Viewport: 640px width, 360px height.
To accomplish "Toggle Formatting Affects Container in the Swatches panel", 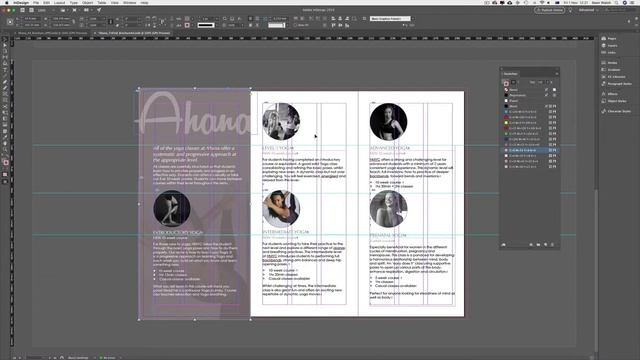I will click(x=513, y=82).
